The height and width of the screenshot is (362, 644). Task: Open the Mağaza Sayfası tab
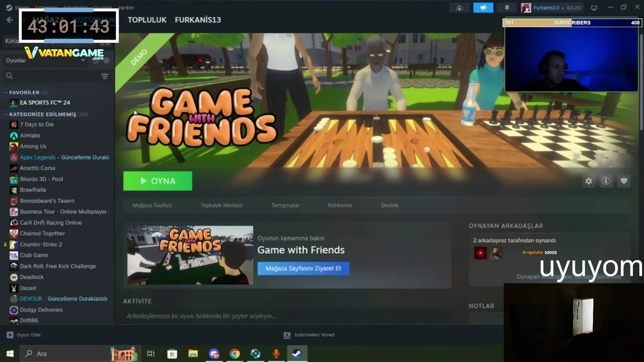click(152, 205)
